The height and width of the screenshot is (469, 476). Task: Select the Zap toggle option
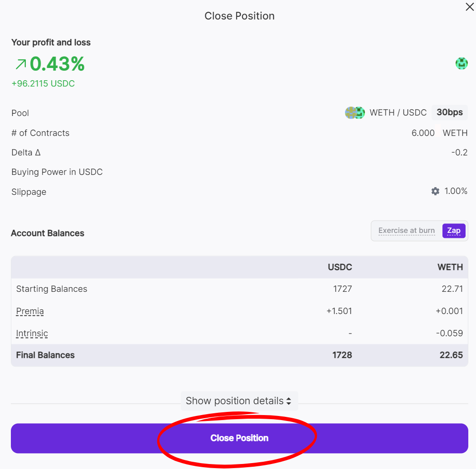pyautogui.click(x=453, y=231)
